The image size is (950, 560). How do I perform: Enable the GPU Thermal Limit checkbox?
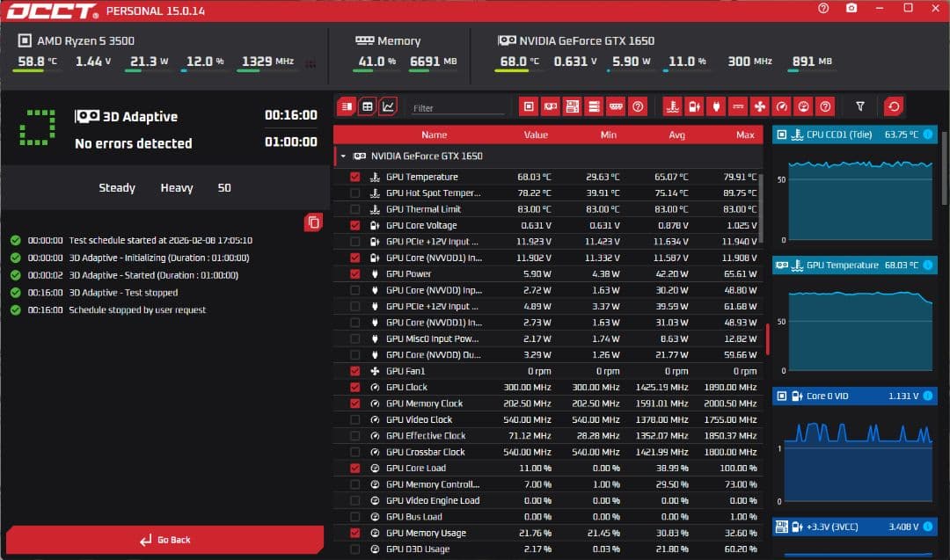coord(355,209)
